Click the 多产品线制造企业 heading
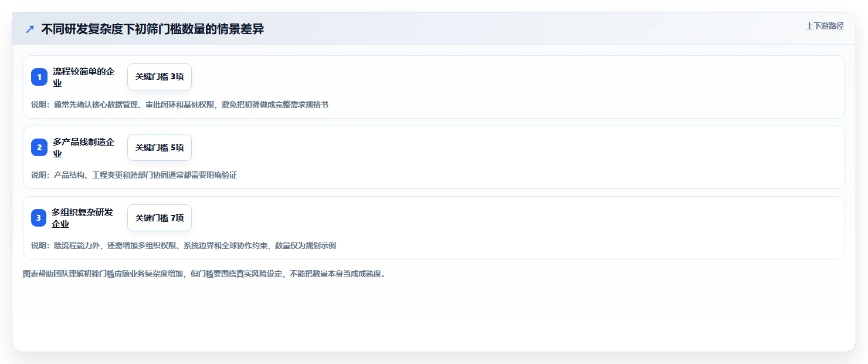This screenshot has width=868, height=364. 83,147
